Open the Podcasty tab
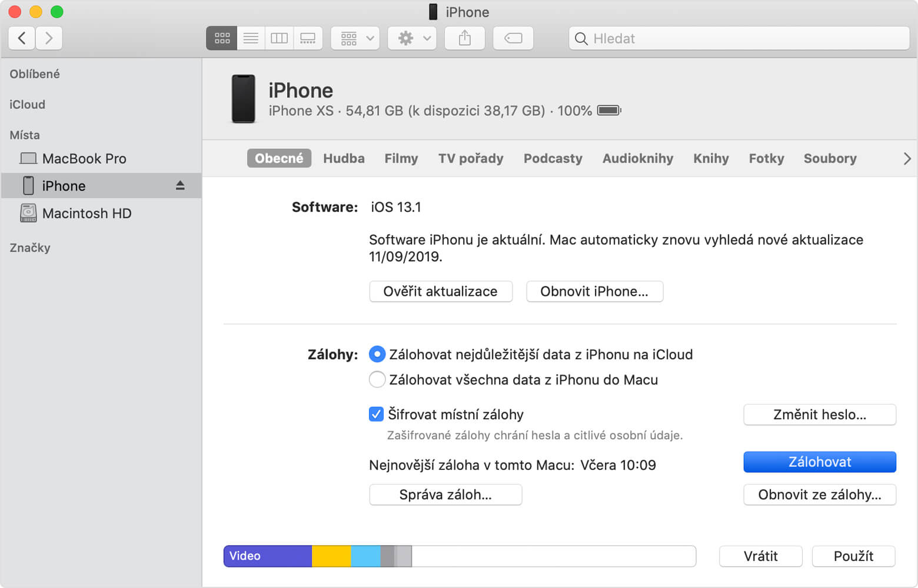918x588 pixels. (x=553, y=159)
